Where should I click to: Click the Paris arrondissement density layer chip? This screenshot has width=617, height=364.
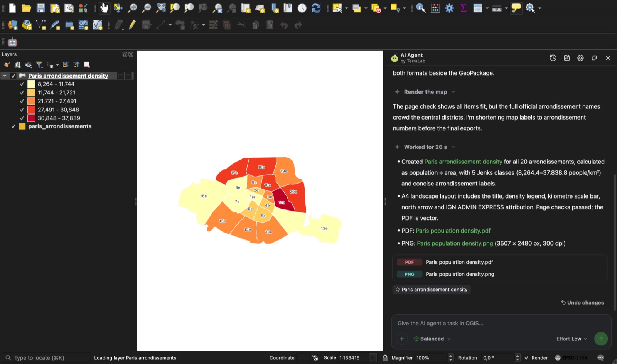pos(431,290)
